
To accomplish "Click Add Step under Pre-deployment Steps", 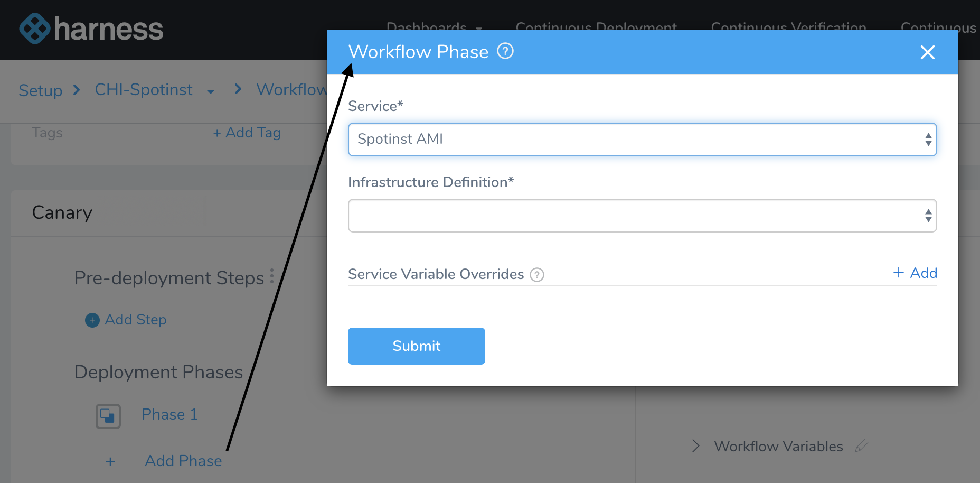I will tap(136, 320).
